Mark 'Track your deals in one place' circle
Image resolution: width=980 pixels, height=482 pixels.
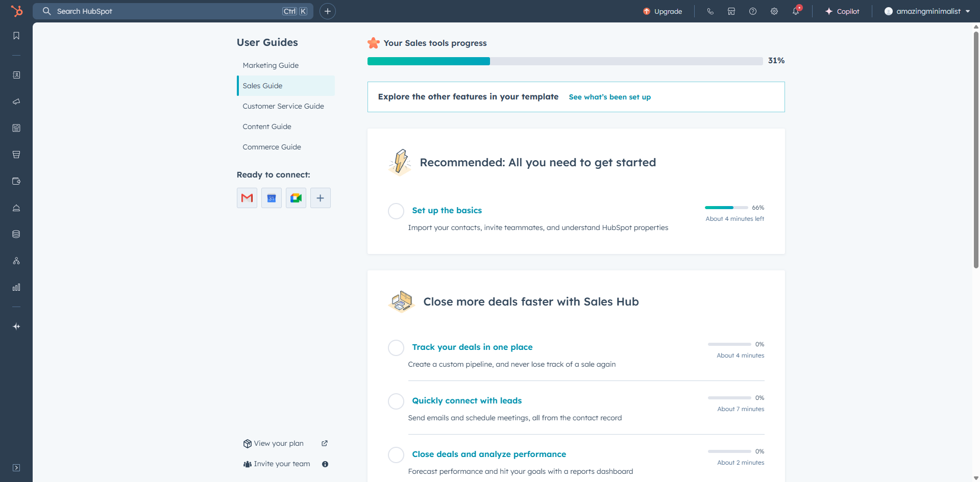[396, 347]
